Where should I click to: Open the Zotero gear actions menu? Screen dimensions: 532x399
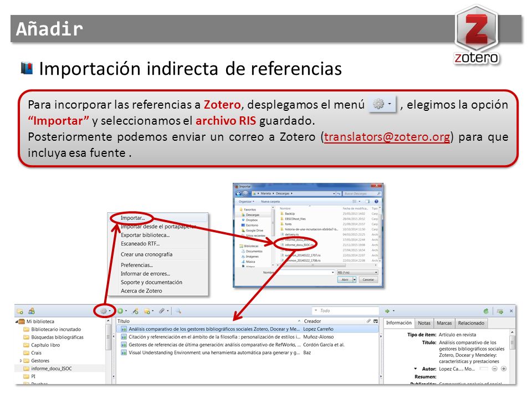tap(105, 311)
